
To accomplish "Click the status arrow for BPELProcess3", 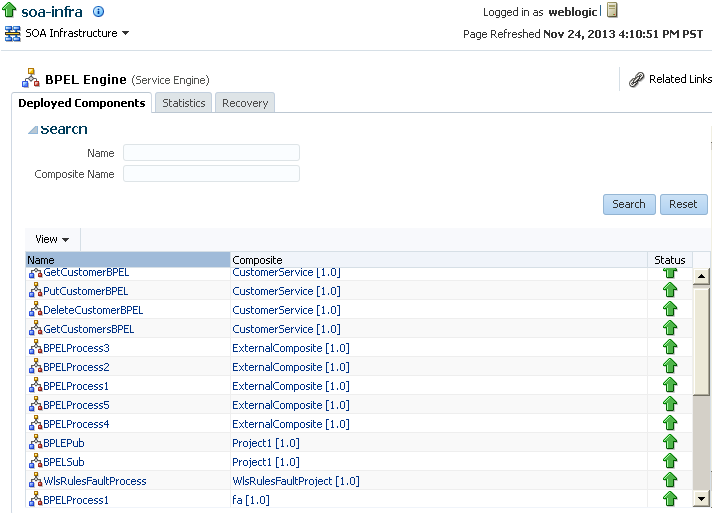I will (670, 347).
